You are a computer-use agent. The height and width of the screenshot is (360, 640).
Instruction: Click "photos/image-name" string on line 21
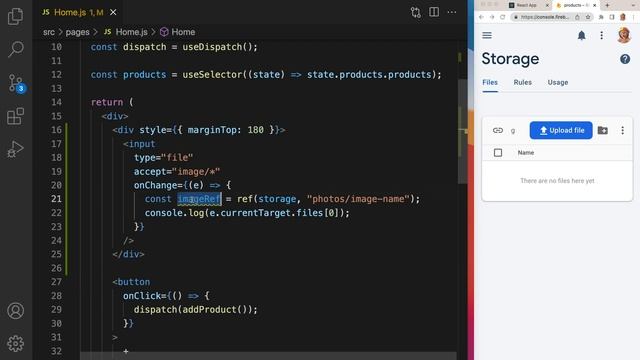pos(358,199)
